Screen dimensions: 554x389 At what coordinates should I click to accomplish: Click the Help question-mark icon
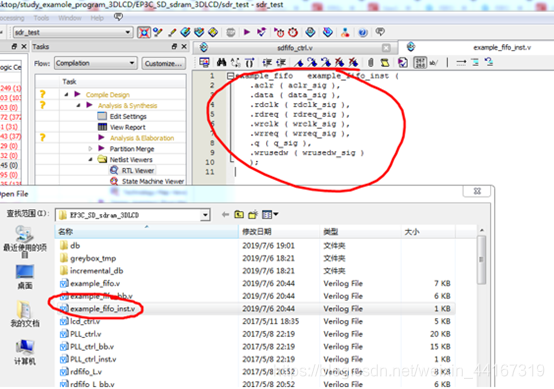coord(363,33)
